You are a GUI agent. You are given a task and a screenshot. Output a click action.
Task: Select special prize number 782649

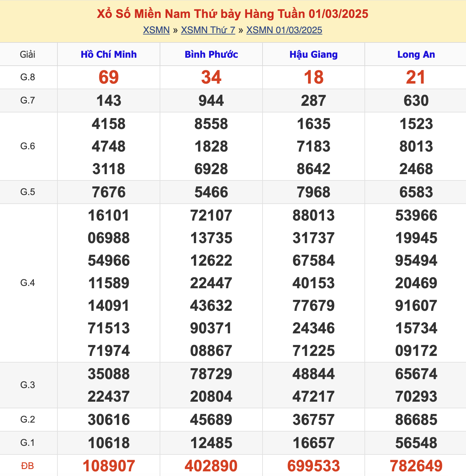(416, 466)
